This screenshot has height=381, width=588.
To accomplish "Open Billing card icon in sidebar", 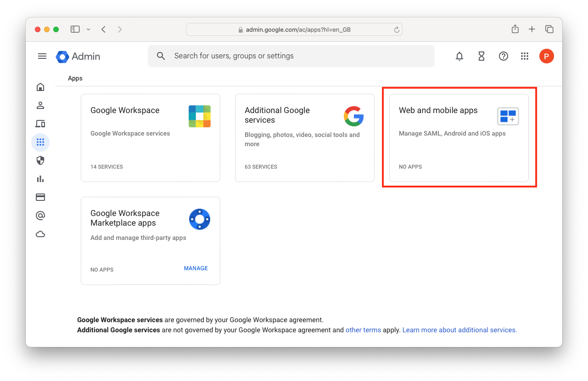I will 40,197.
